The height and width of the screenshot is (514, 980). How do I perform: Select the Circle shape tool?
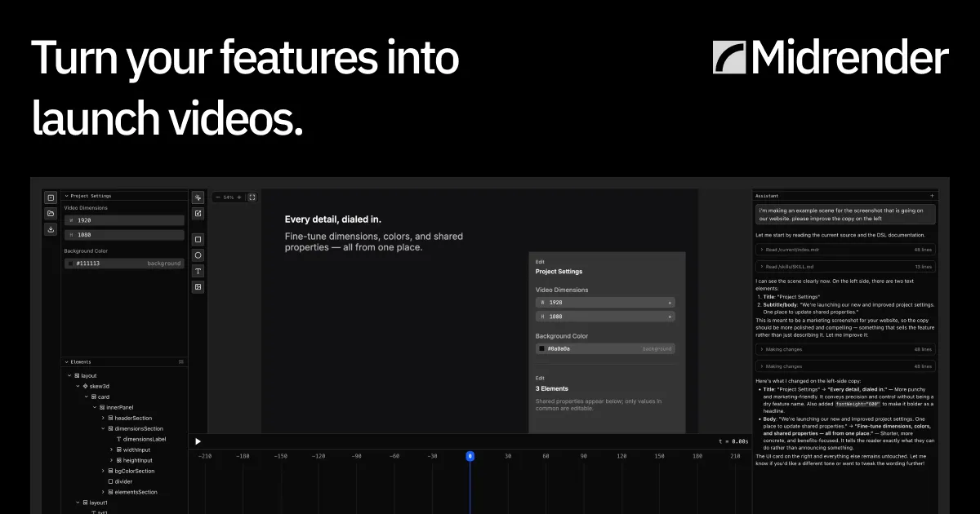click(x=198, y=255)
